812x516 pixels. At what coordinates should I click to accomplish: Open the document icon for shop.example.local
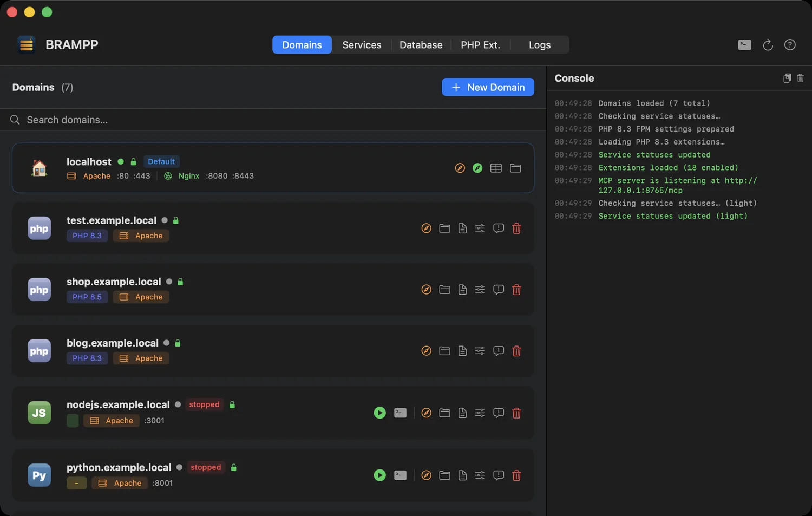(462, 290)
